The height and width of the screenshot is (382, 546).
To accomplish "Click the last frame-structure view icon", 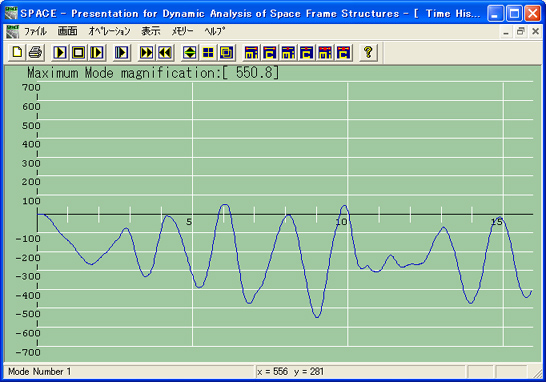I will pyautogui.click(x=343, y=53).
